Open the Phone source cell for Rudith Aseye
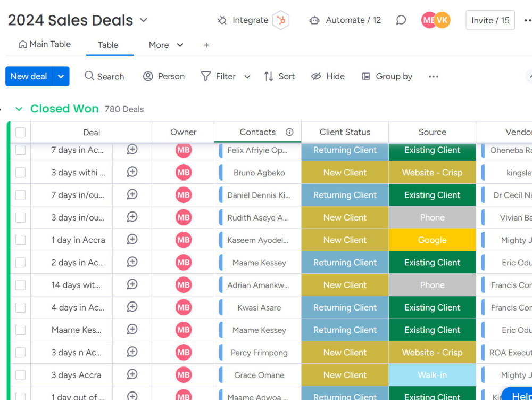532x400 pixels. coord(432,217)
